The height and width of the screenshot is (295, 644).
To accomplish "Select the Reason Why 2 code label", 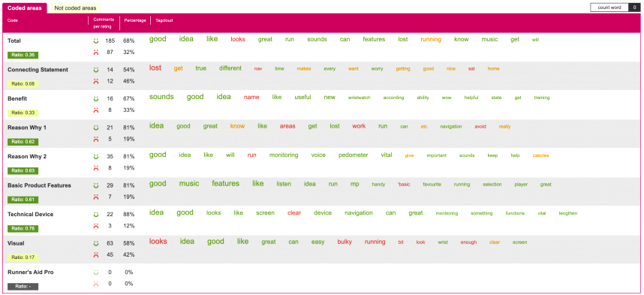I will [27, 157].
